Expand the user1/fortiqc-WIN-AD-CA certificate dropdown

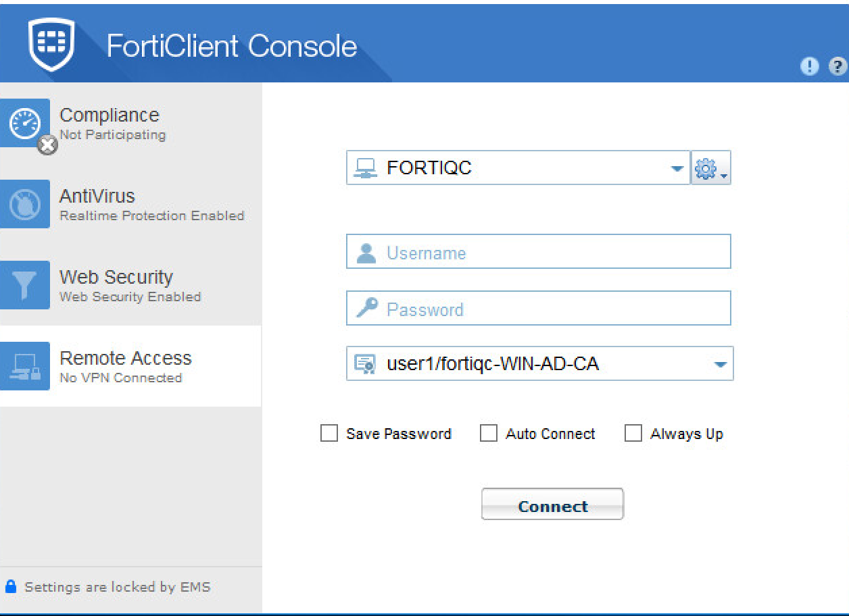[x=719, y=365]
